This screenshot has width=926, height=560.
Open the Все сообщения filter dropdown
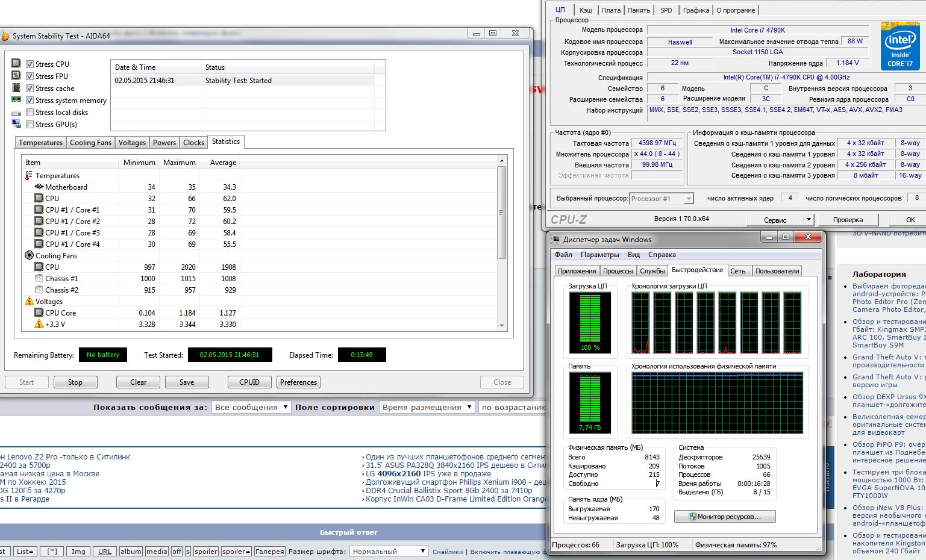click(x=251, y=407)
